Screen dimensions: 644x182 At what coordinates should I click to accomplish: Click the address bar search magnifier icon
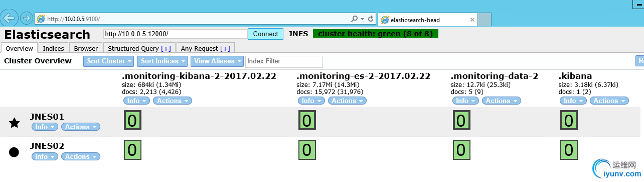(x=354, y=19)
